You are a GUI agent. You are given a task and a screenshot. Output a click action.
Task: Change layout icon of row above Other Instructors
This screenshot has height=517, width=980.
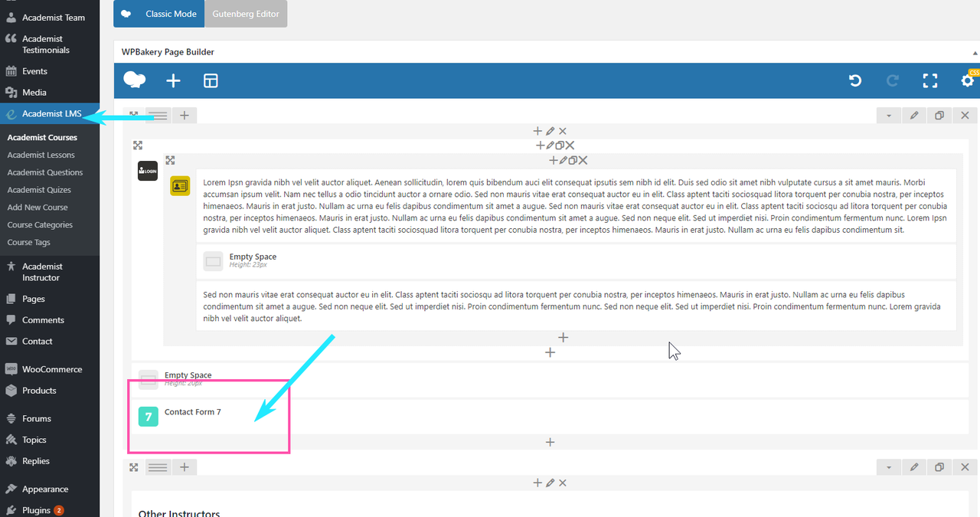(158, 466)
